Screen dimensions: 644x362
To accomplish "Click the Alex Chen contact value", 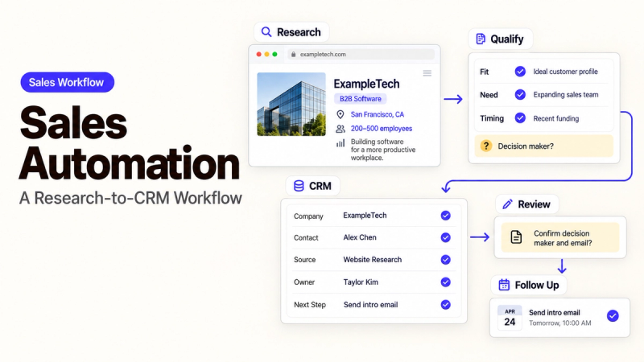I will [x=359, y=237].
